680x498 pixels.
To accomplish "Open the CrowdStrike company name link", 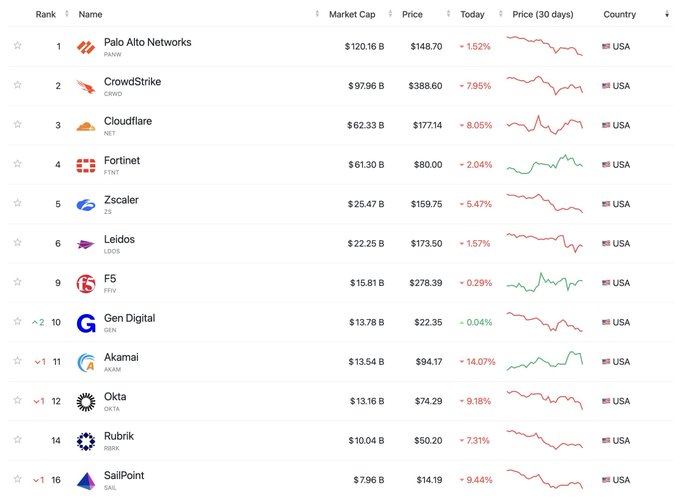I will 132,82.
